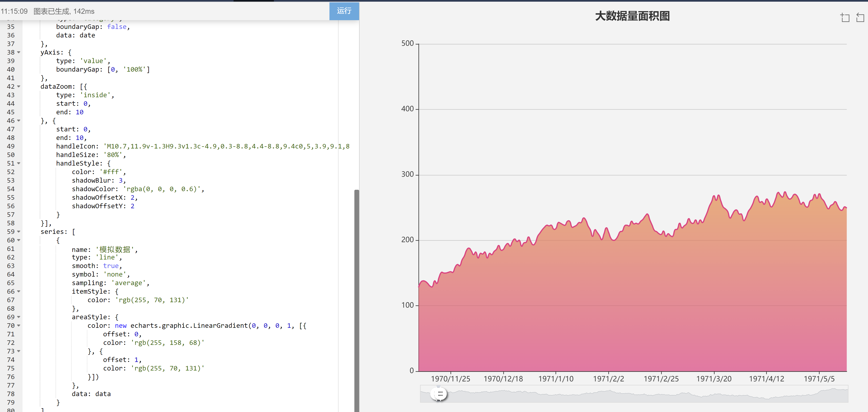Click the 运行 (Run) button
This screenshot has width=868, height=412.
(x=344, y=11)
